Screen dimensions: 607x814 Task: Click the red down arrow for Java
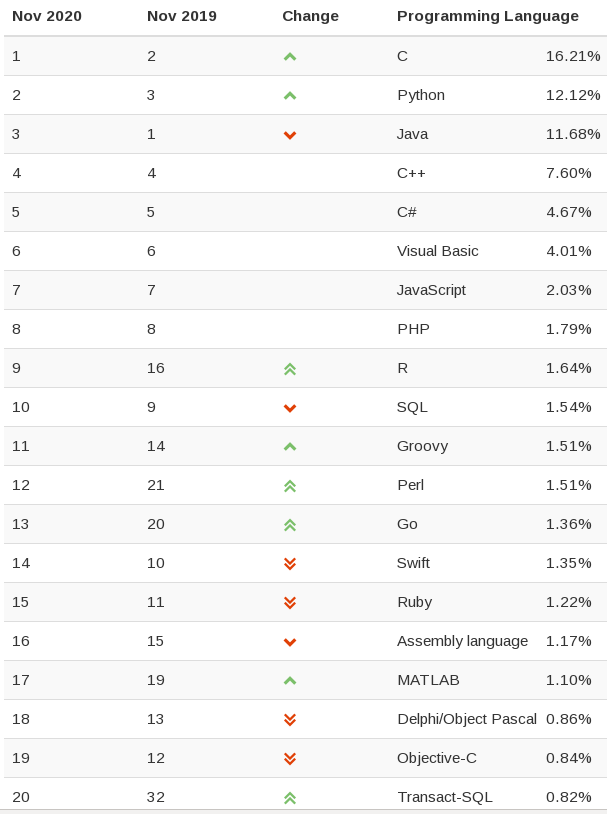tap(290, 135)
